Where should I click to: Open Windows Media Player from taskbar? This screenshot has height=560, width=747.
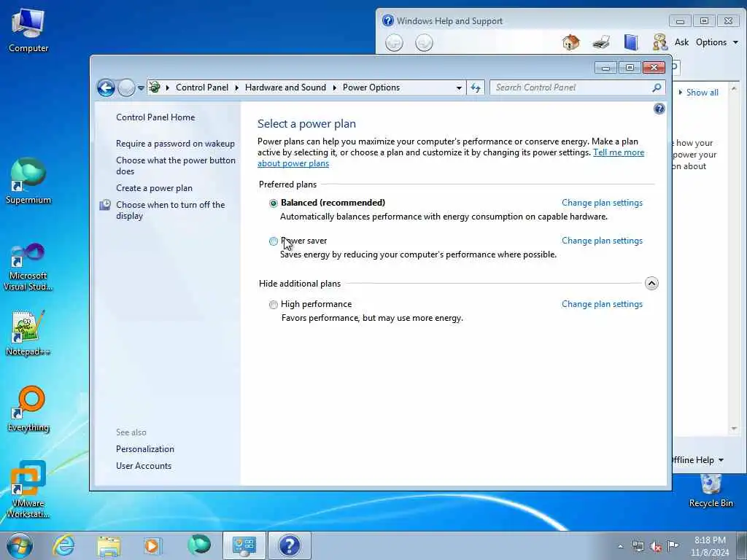pyautogui.click(x=152, y=545)
